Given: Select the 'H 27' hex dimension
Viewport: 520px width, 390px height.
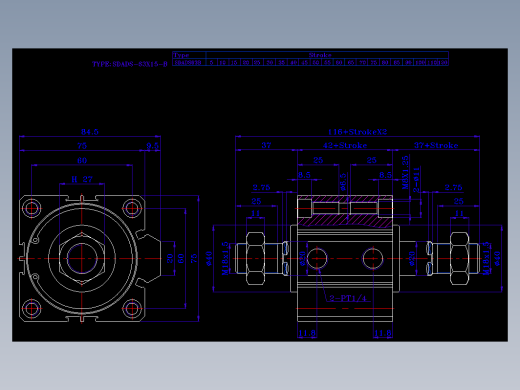Looking at the screenshot, I should pyautogui.click(x=82, y=179).
